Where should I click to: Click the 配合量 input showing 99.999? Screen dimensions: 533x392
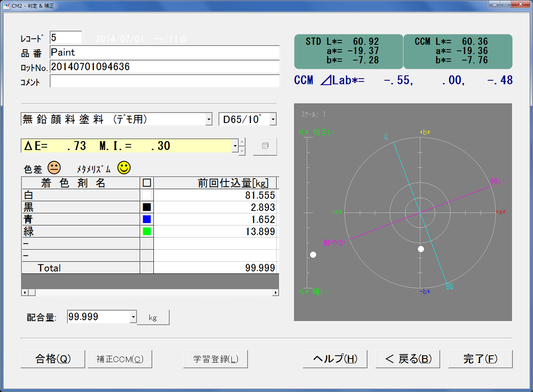[99, 317]
